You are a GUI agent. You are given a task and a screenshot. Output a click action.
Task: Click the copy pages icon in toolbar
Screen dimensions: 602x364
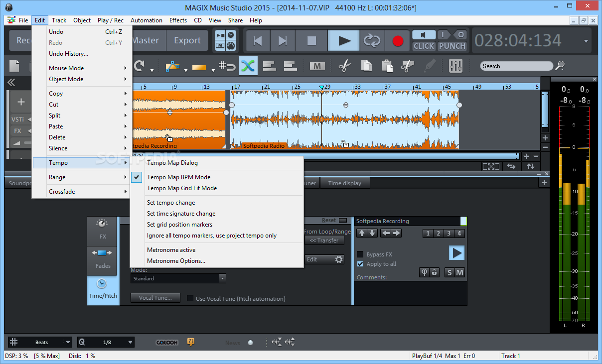coord(366,66)
